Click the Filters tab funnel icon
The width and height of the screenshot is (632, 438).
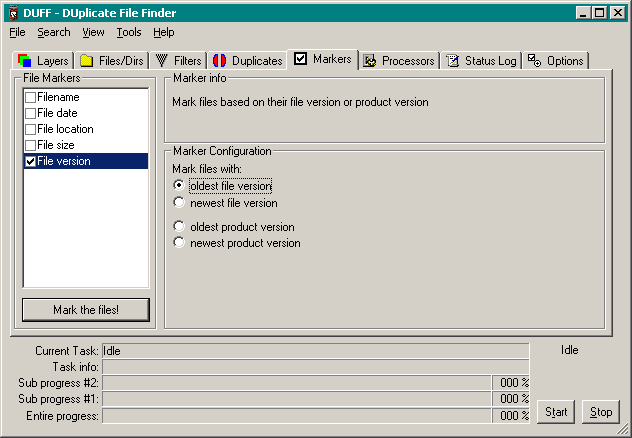[162, 61]
